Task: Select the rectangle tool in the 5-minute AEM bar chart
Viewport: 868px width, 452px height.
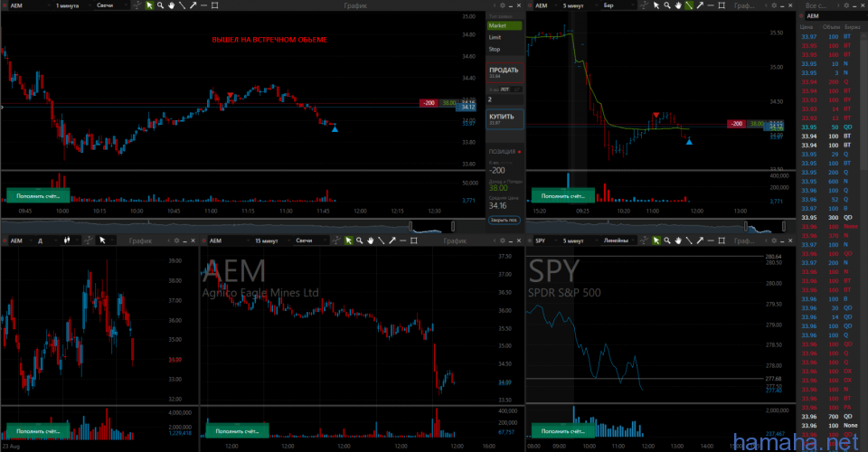Action: pos(722,5)
